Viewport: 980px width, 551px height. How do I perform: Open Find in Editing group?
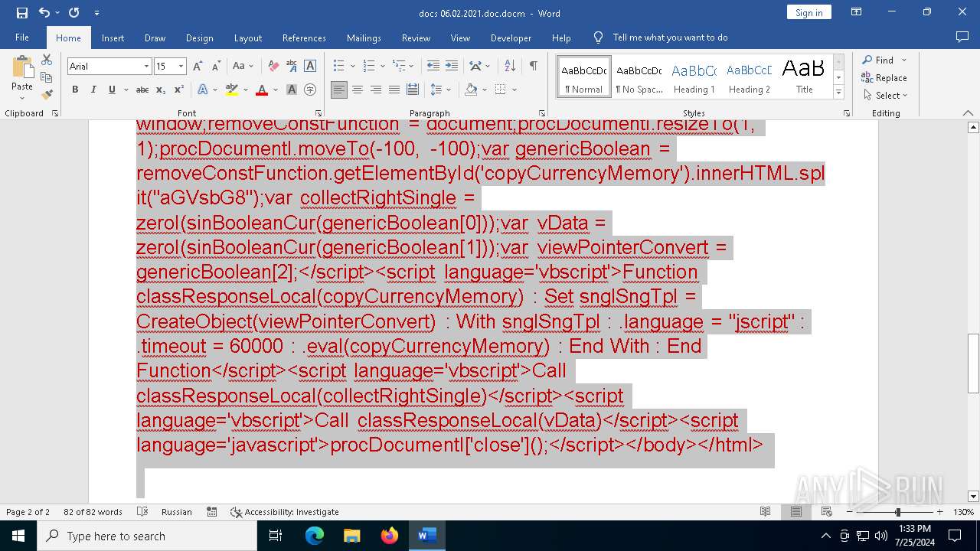(x=877, y=60)
